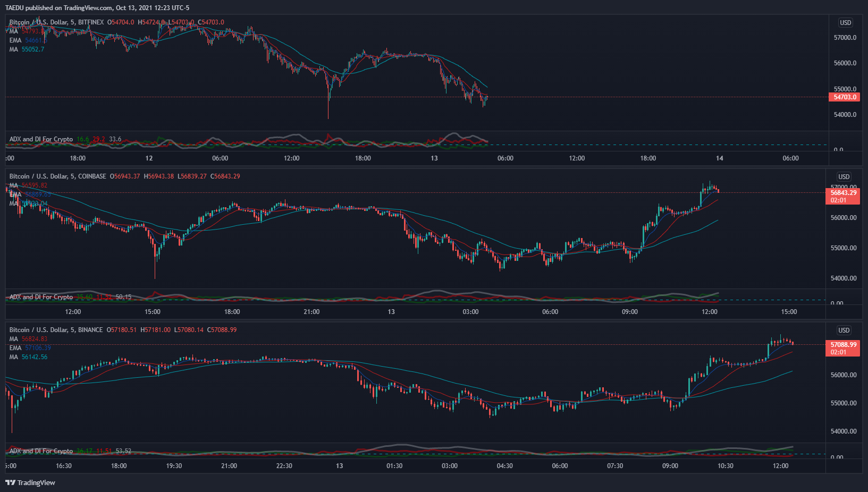
Task: Open USD currency selector on COINBASE chart
Action: pyautogui.click(x=844, y=176)
